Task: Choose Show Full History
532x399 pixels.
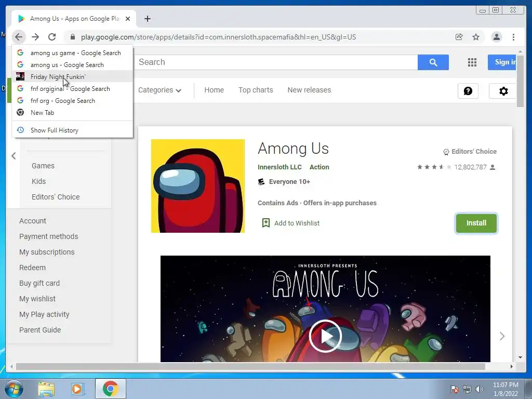Action: point(72,130)
